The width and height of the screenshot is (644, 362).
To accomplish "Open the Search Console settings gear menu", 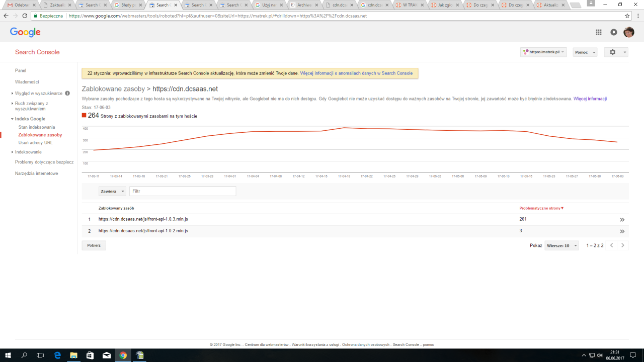I will [x=616, y=52].
